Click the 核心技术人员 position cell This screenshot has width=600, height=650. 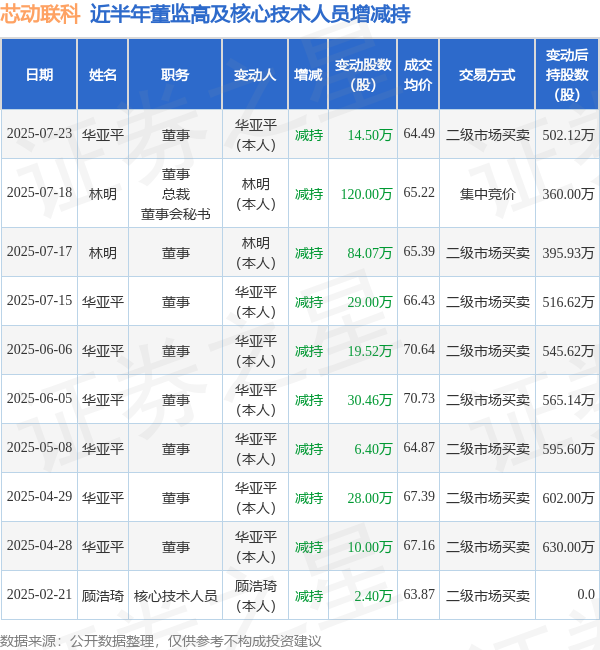click(x=175, y=596)
